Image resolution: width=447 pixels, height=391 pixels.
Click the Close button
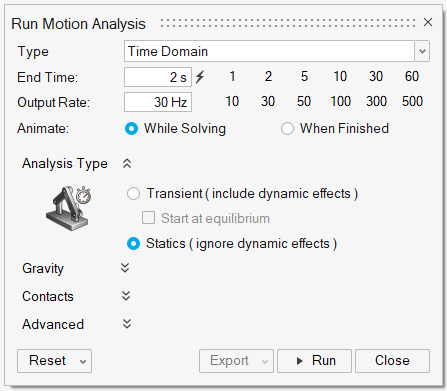pyautogui.click(x=392, y=361)
